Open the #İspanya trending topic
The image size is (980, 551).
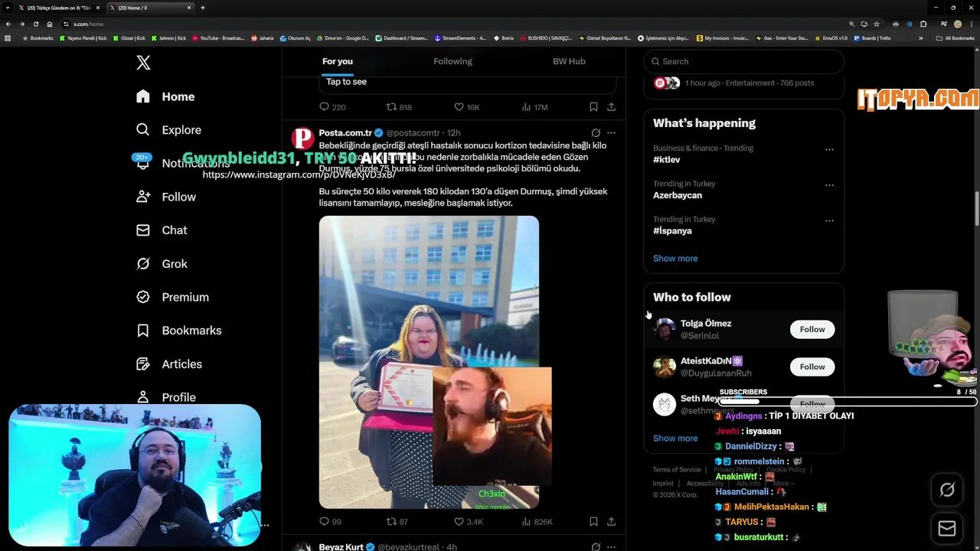pos(672,230)
